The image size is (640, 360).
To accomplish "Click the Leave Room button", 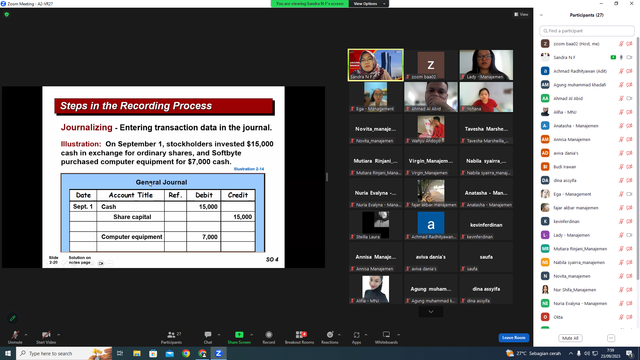I will pos(513,338).
